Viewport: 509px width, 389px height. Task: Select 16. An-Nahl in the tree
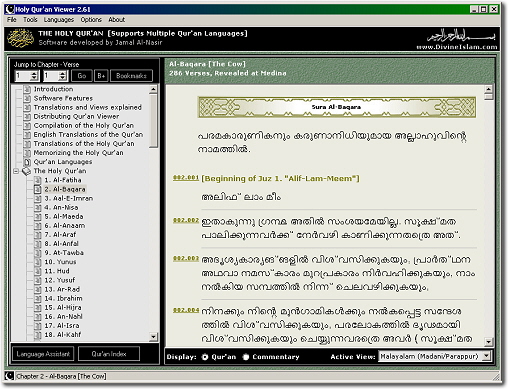(64, 317)
